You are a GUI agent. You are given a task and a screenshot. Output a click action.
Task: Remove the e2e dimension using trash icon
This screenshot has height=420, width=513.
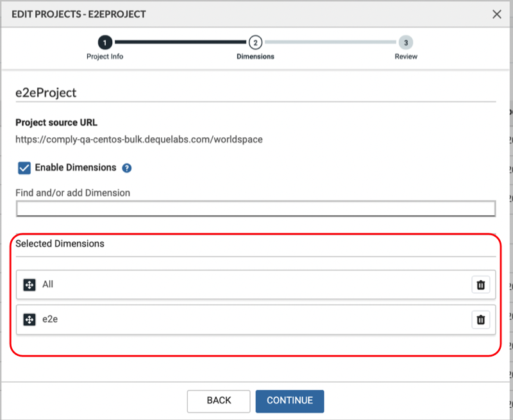point(480,319)
